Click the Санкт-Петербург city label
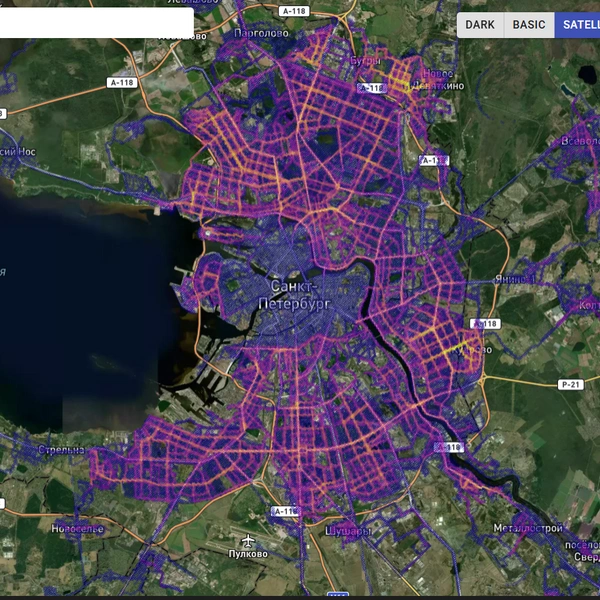This screenshot has height=600, width=600. click(x=291, y=294)
